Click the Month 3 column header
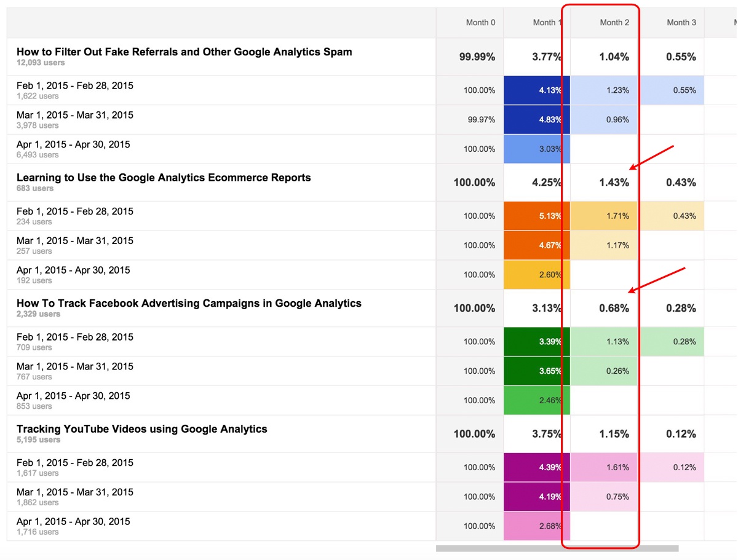This screenshot has height=560, width=738. pyautogui.click(x=681, y=23)
